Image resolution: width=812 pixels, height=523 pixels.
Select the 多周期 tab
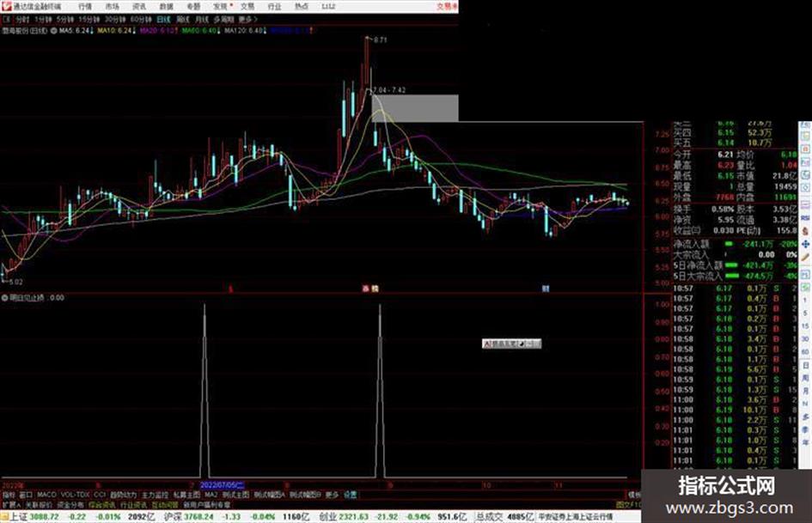coord(223,19)
